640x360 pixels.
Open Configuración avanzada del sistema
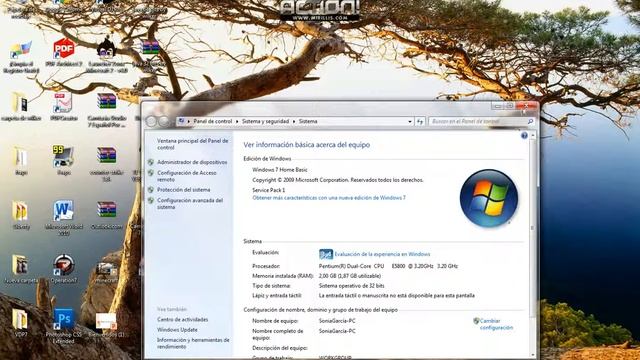(190, 204)
